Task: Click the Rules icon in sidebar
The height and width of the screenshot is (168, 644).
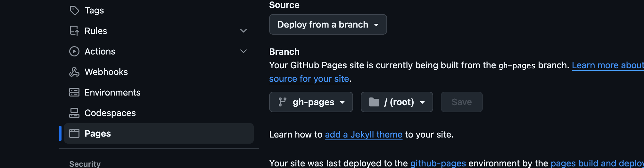Action: point(74,31)
